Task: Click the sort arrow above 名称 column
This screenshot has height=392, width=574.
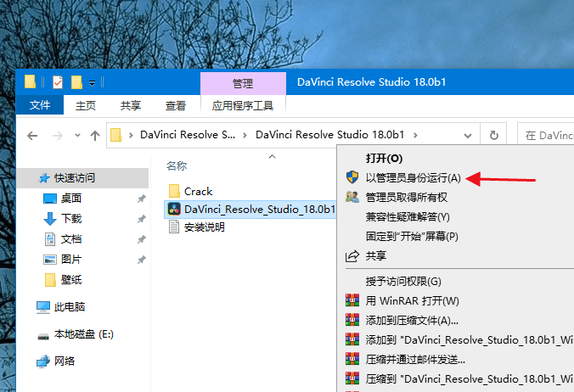Action: 272,157
